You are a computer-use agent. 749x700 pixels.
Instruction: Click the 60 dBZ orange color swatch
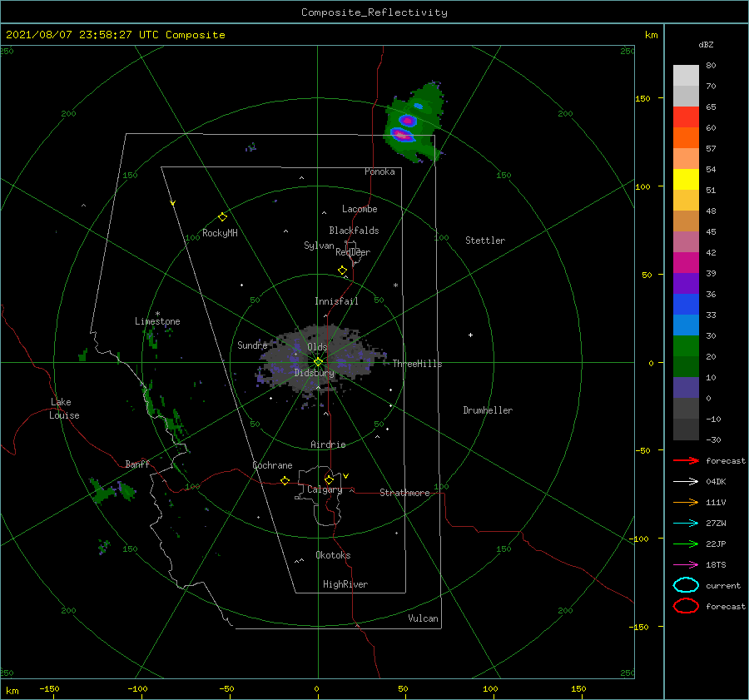click(x=686, y=137)
